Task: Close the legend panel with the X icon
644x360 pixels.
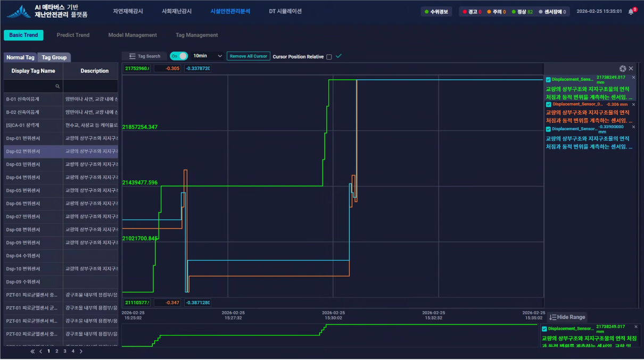Action: point(631,69)
